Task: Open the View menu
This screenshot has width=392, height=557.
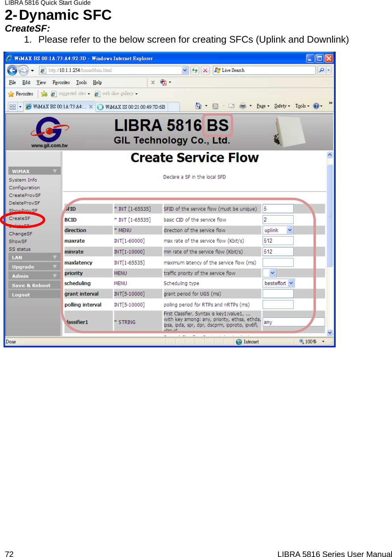Action: pyautogui.click(x=41, y=83)
